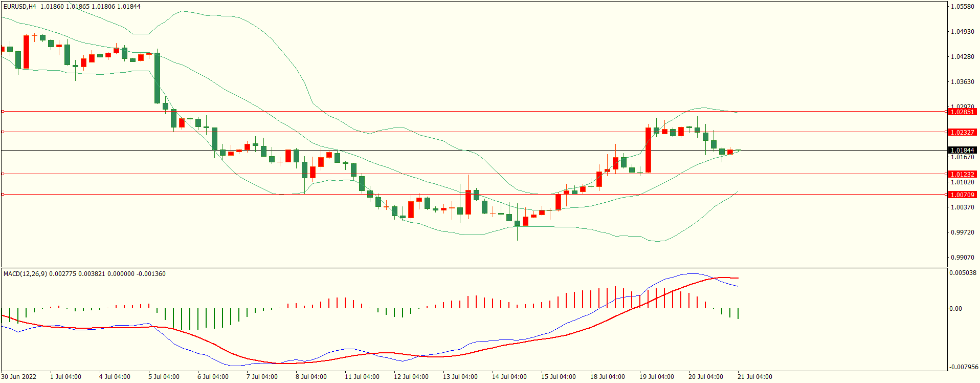This screenshot has height=383, width=980.
Task: Select the left handle of the 1.02327 line
Action: pyautogui.click(x=3, y=132)
